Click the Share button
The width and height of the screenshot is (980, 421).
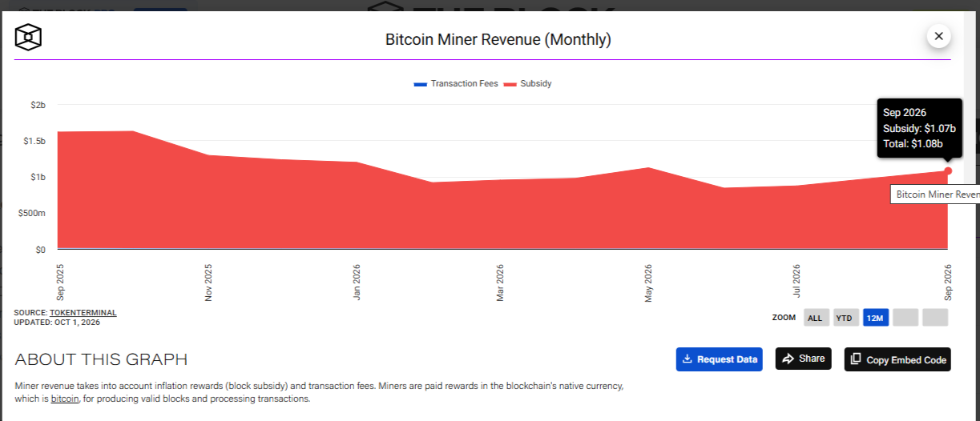[x=803, y=359]
